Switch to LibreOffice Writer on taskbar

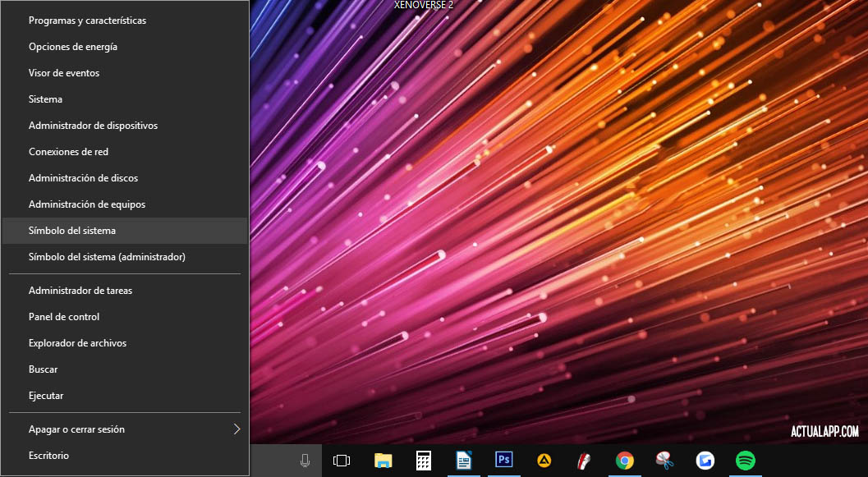click(464, 461)
